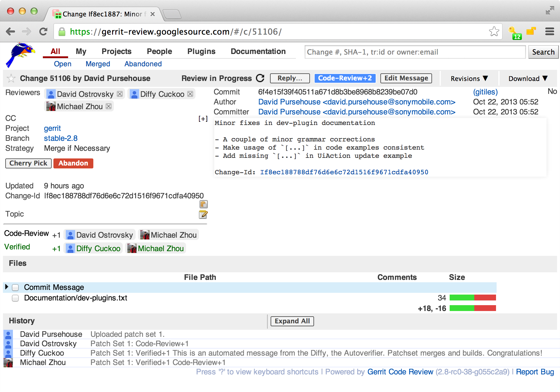Open Documentation/dev-plugins.txt file diff
The image size is (560, 392).
point(75,298)
